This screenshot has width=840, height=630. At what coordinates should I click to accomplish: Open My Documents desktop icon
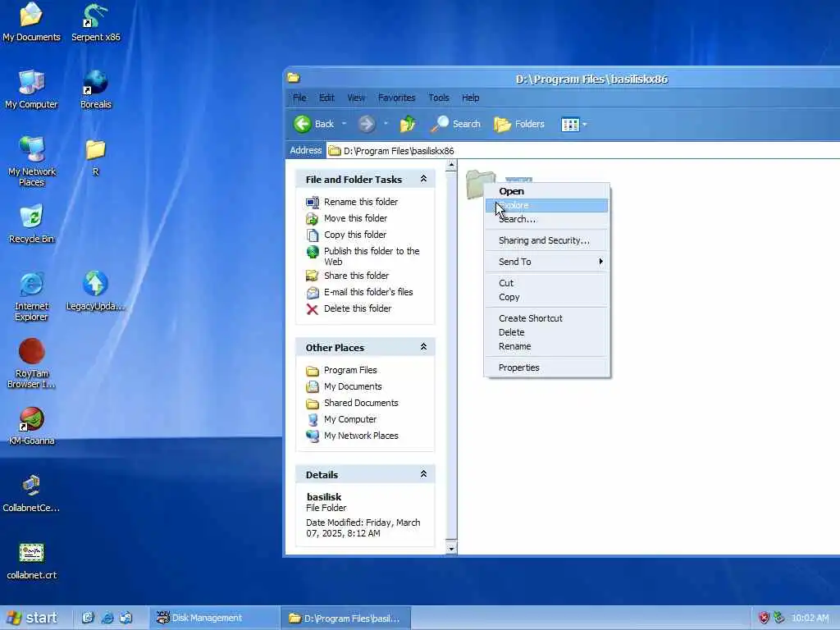(x=31, y=22)
